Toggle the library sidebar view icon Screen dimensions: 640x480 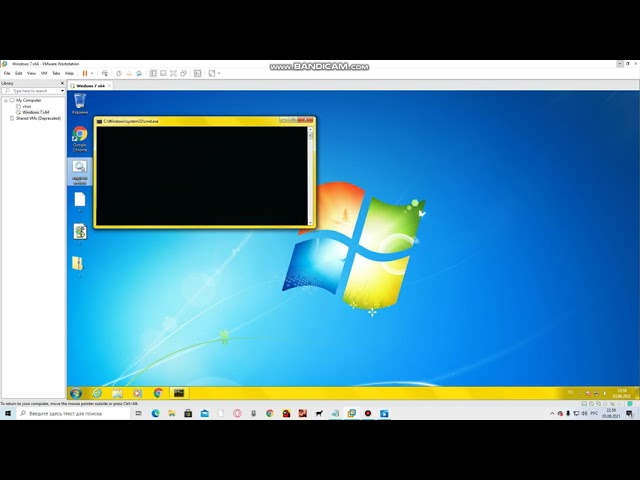[153, 73]
